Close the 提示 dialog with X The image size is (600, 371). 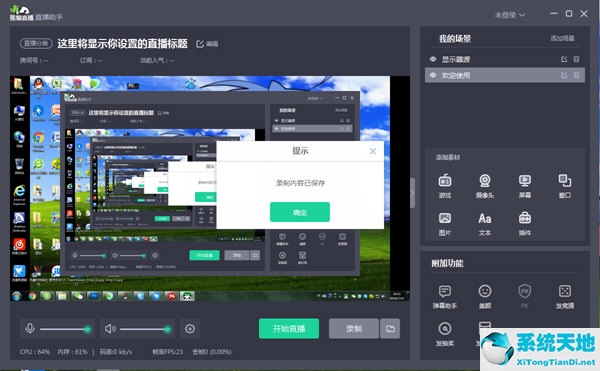[x=373, y=151]
